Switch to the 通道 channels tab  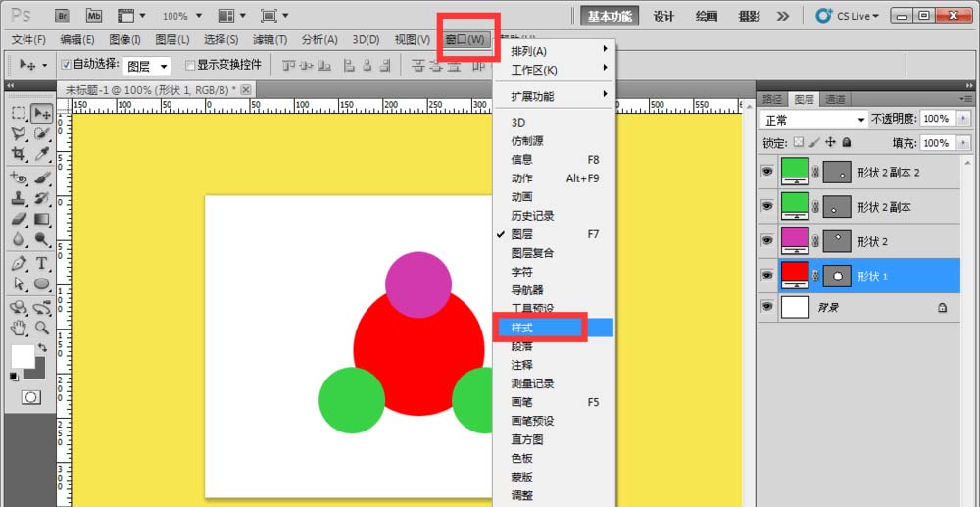click(835, 99)
